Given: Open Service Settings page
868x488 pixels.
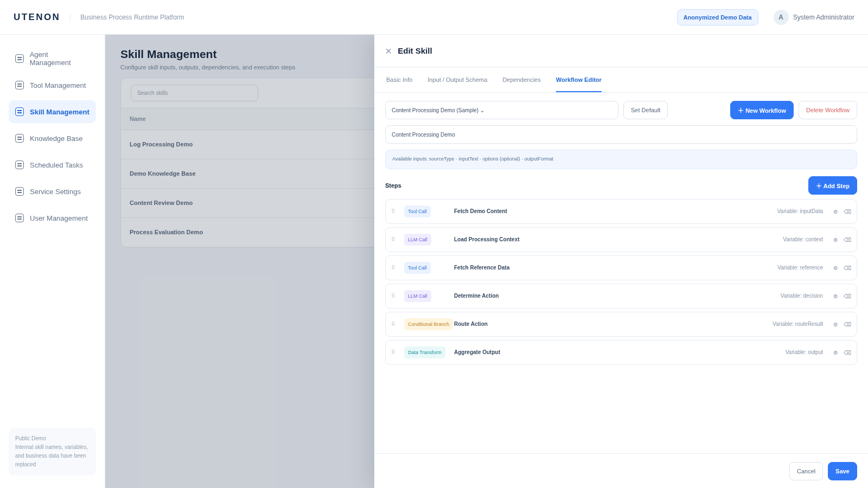Looking at the screenshot, I should coord(52,191).
